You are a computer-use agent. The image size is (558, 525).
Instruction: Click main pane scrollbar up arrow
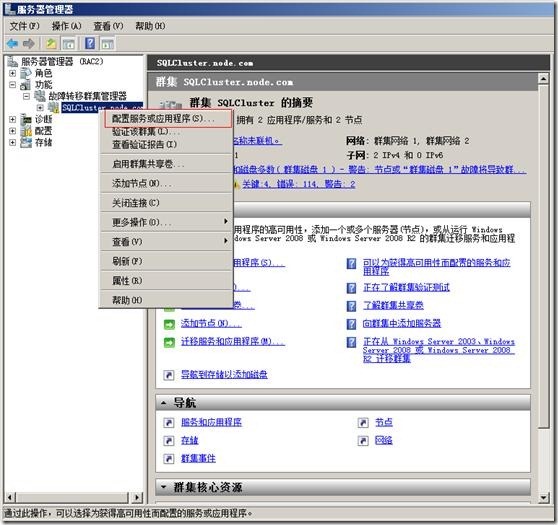[543, 78]
